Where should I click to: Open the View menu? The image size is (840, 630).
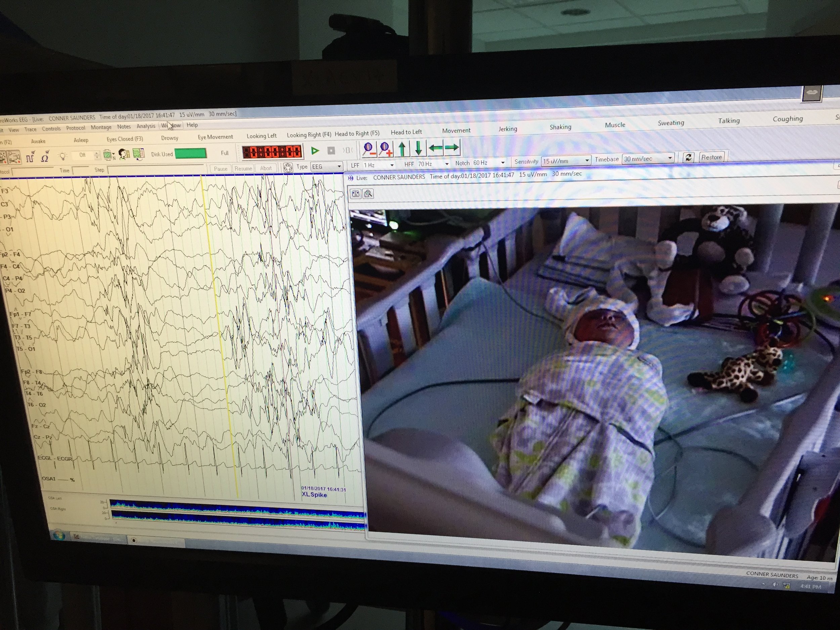[14, 130]
